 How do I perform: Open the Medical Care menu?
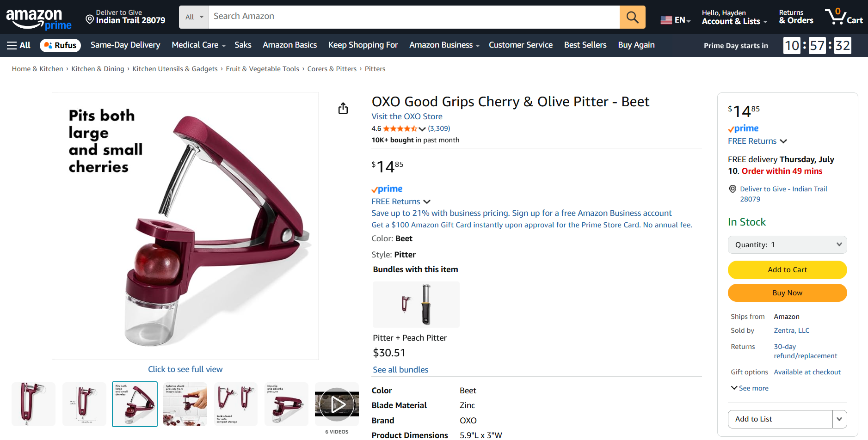(x=198, y=45)
